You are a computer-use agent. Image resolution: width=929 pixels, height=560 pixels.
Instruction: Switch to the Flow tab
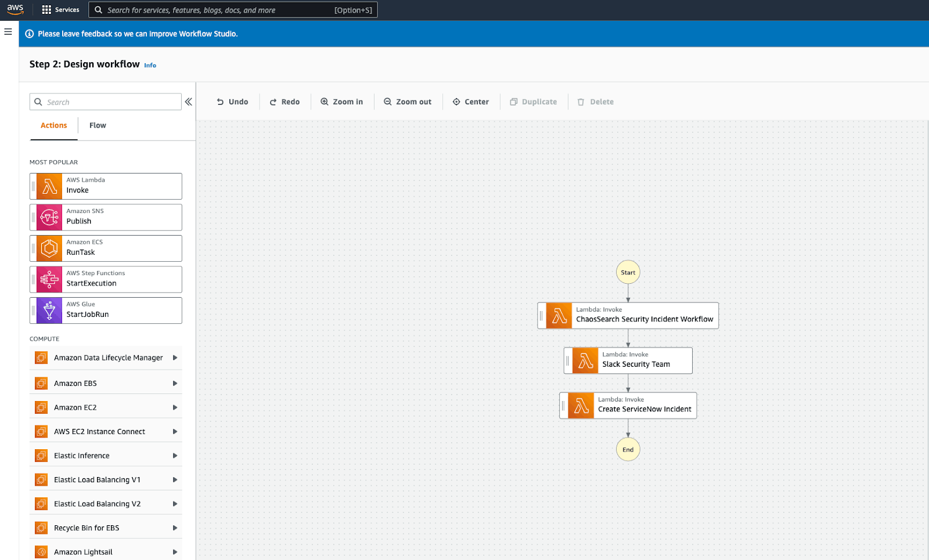click(x=97, y=125)
